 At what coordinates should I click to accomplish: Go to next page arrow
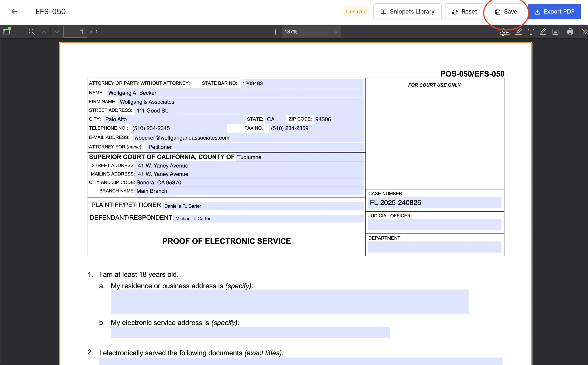tap(57, 32)
